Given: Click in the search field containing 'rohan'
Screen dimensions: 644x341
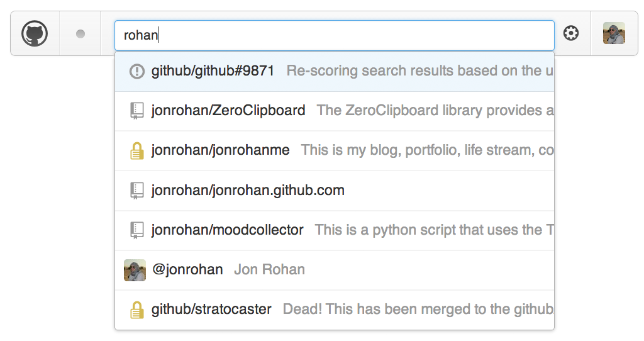Looking at the screenshot, I should click(335, 35).
